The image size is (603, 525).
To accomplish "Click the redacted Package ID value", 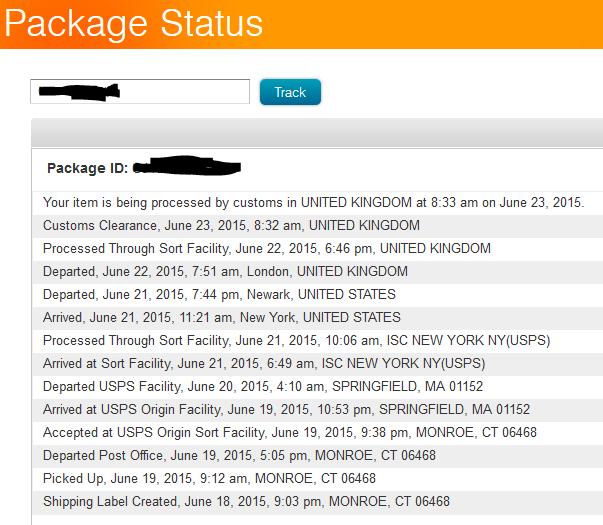I will [188, 165].
